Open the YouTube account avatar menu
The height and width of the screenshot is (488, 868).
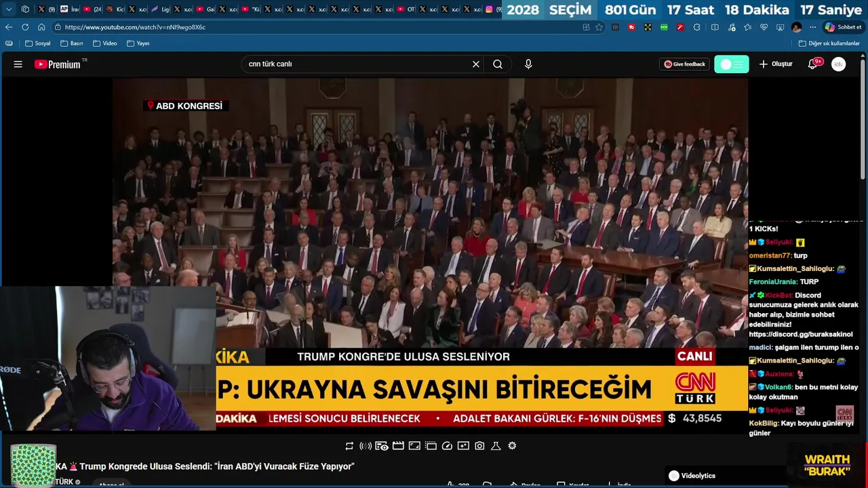point(839,64)
